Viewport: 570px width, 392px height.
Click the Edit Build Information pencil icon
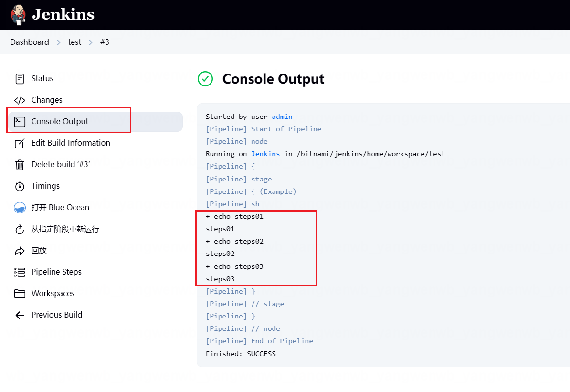pos(20,143)
